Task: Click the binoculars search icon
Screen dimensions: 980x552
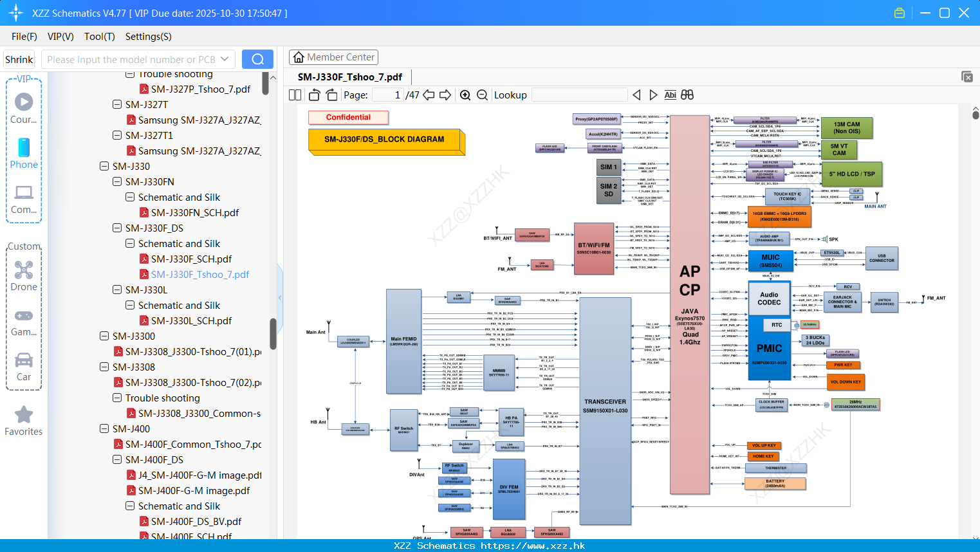Action: [x=687, y=95]
